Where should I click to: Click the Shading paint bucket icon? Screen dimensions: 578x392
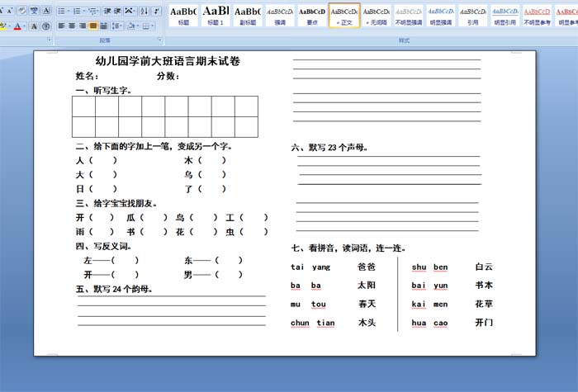coord(131,26)
